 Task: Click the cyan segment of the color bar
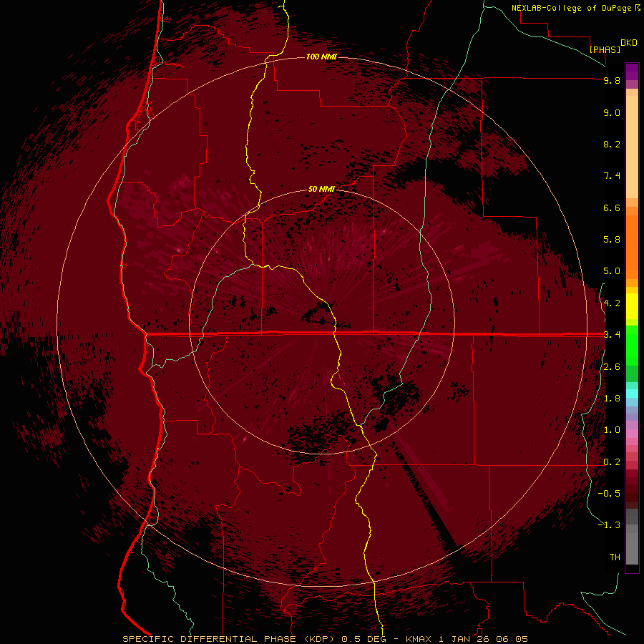tap(632, 394)
